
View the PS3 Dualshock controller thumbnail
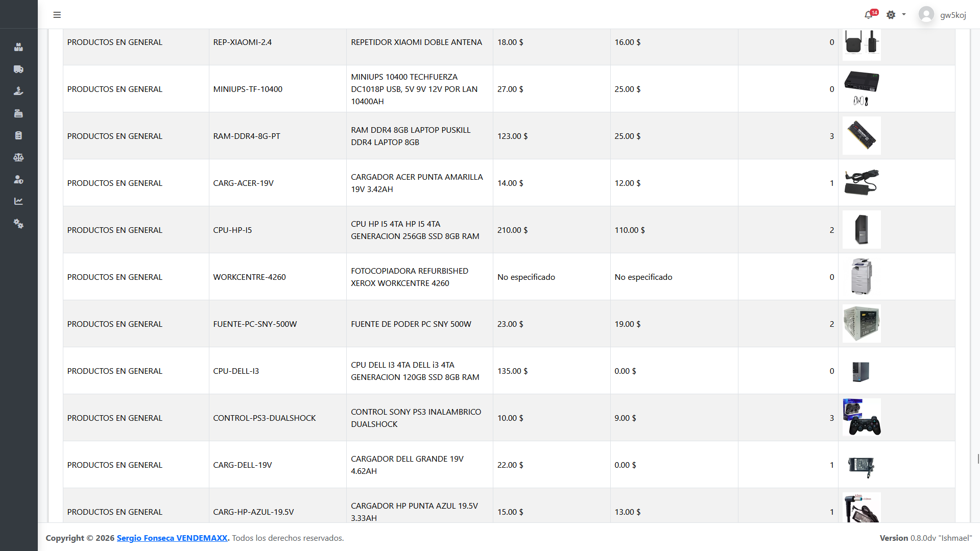point(861,418)
